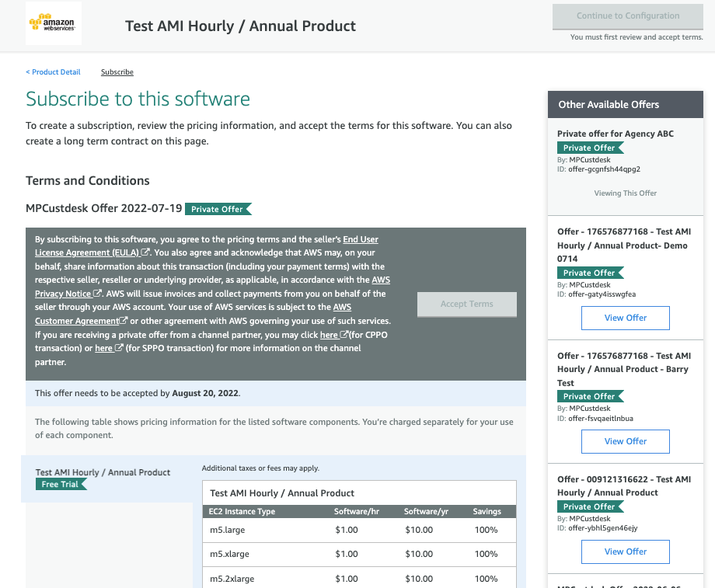Image resolution: width=715 pixels, height=588 pixels.
Task: Return to Product Detail
Action: [53, 71]
